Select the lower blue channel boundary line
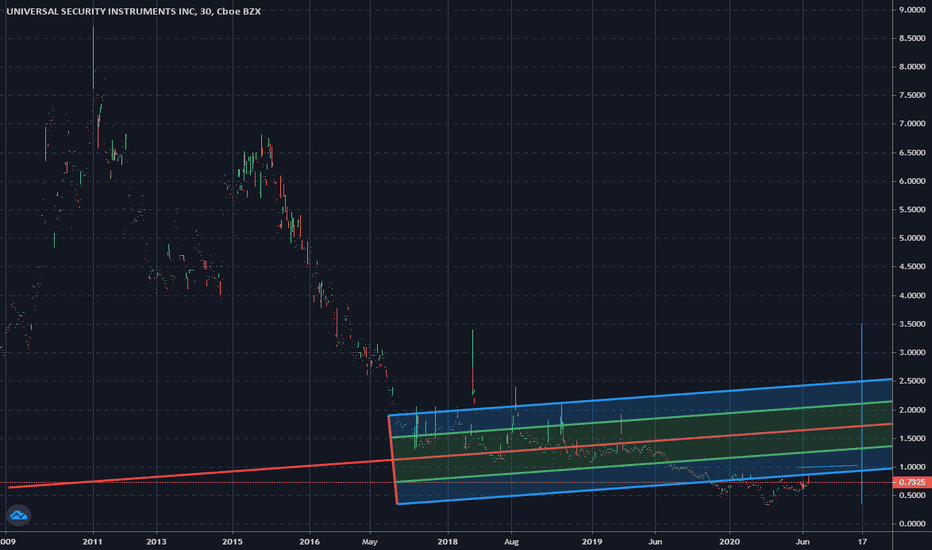Image resolution: width=932 pixels, height=550 pixels. 645,486
